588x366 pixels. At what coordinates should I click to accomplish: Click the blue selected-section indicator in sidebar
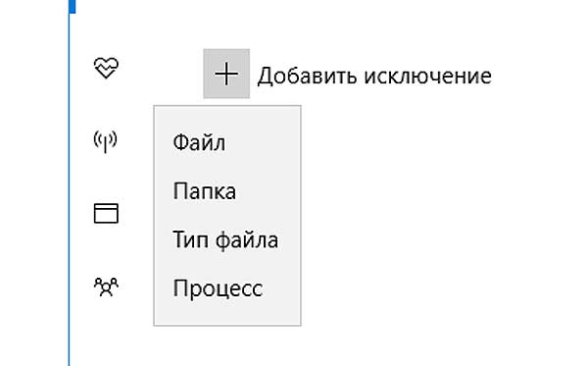coord(72,7)
